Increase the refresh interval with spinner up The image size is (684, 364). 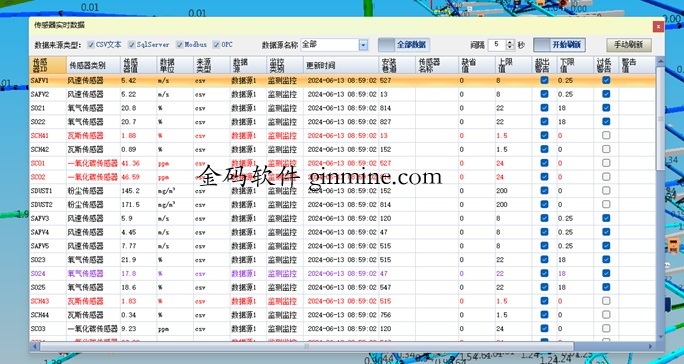pyautogui.click(x=510, y=42)
